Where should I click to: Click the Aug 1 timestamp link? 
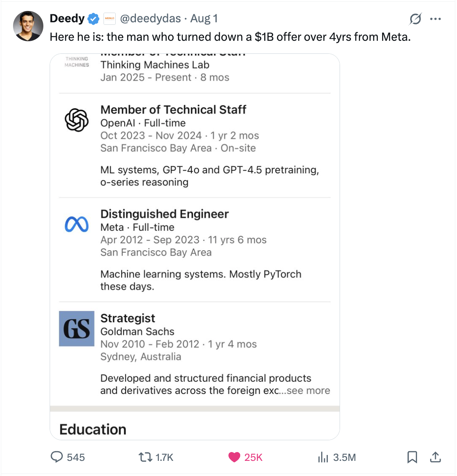tap(204, 19)
